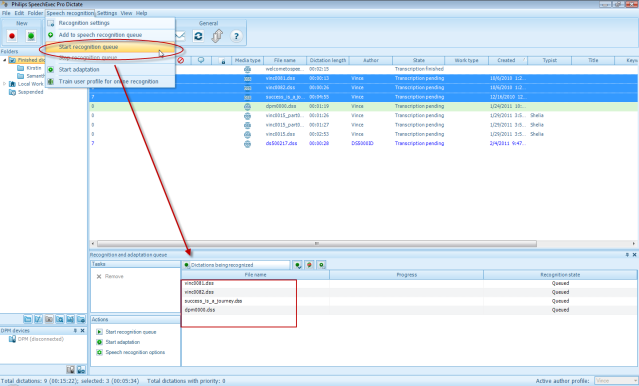The width and height of the screenshot is (639, 386).
Task: Click the Start recognition queue play icon under Actions
Action: [99, 332]
